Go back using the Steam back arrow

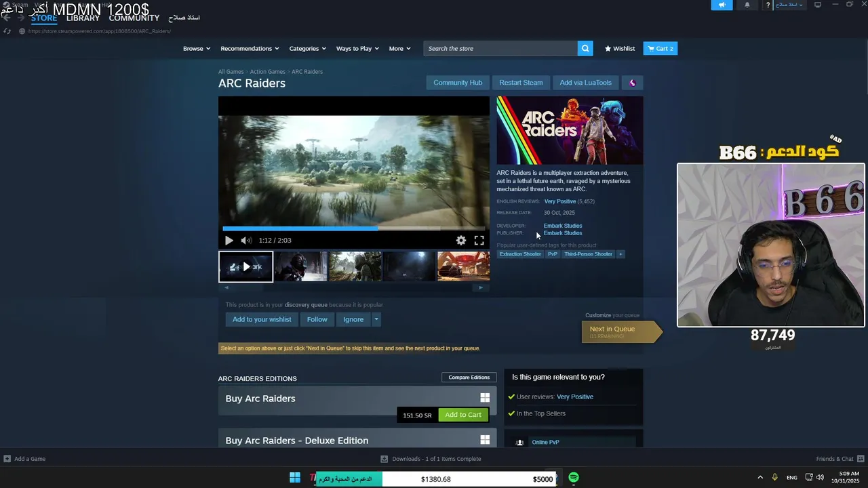coord(7,18)
